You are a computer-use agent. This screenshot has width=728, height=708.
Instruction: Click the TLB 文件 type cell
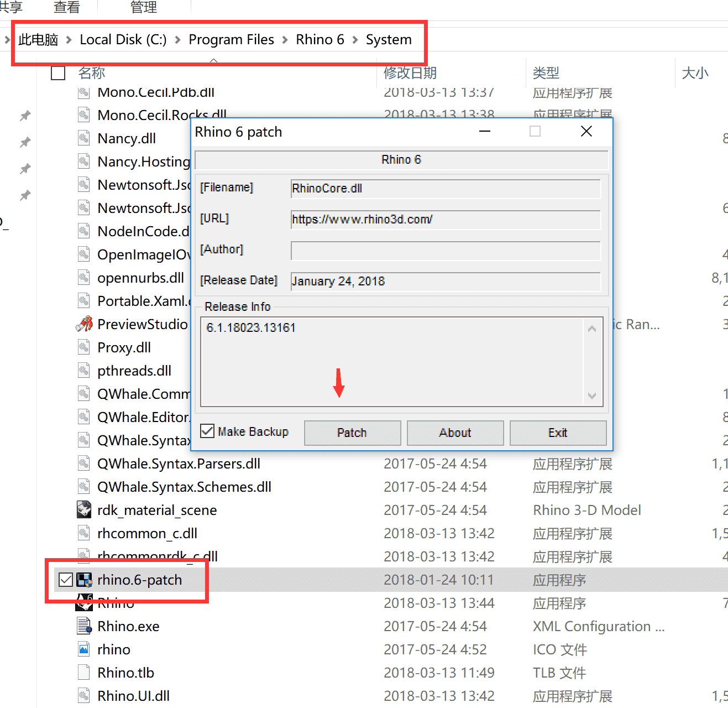559,673
